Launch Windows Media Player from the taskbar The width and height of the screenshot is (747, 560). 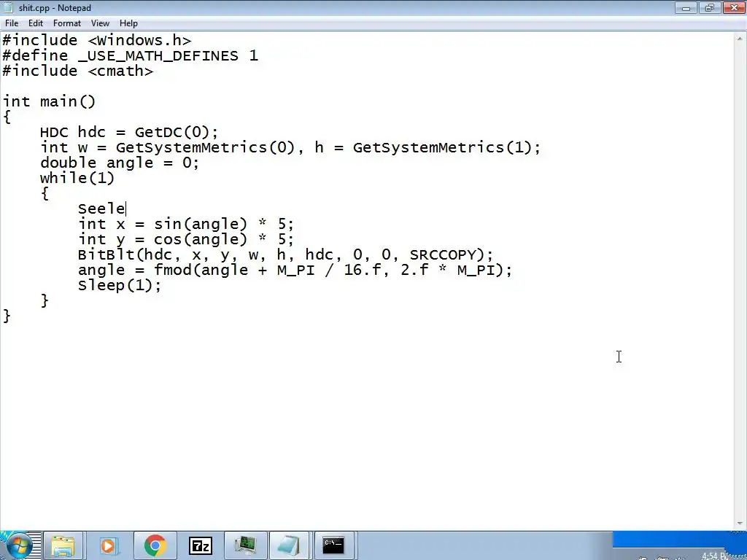109,545
